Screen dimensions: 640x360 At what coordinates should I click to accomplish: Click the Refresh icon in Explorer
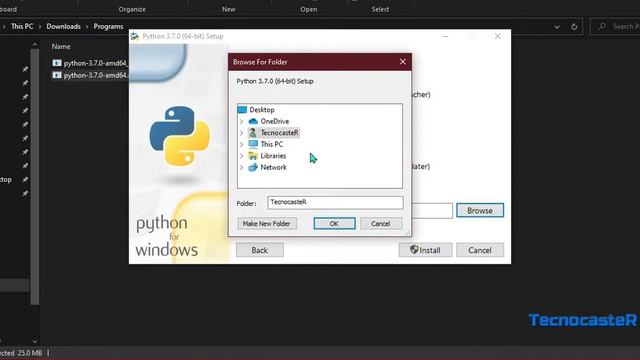click(574, 27)
